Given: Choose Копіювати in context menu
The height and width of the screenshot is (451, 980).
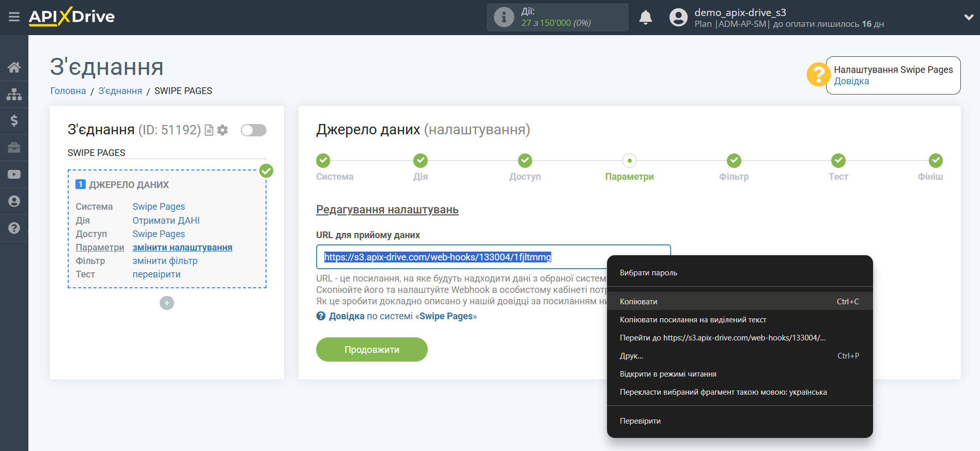Looking at the screenshot, I should pyautogui.click(x=740, y=301).
